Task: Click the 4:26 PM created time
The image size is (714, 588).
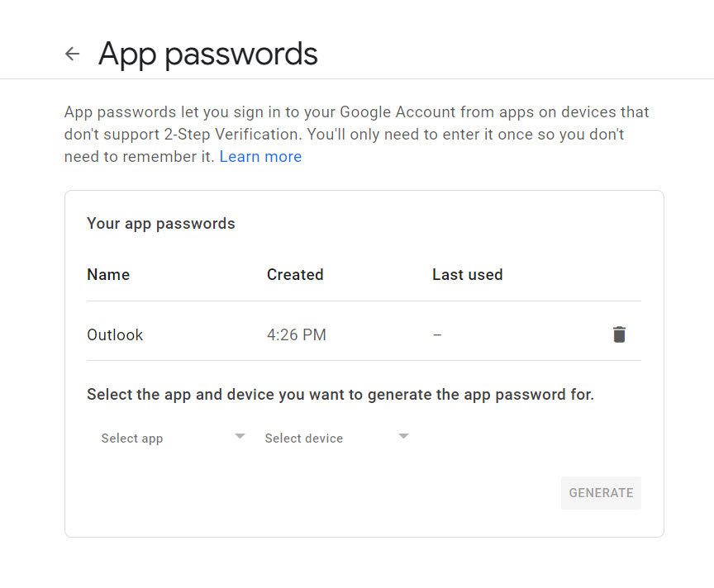Action: (x=297, y=335)
